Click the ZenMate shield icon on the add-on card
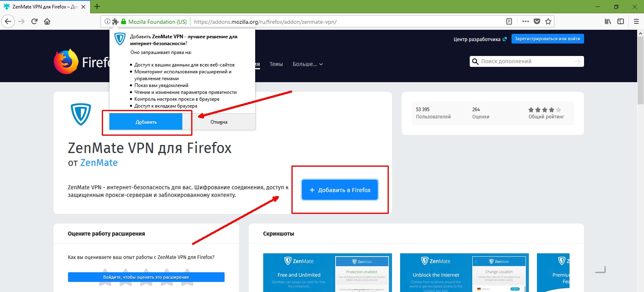Screen dimensions: 644x292 coord(81,114)
